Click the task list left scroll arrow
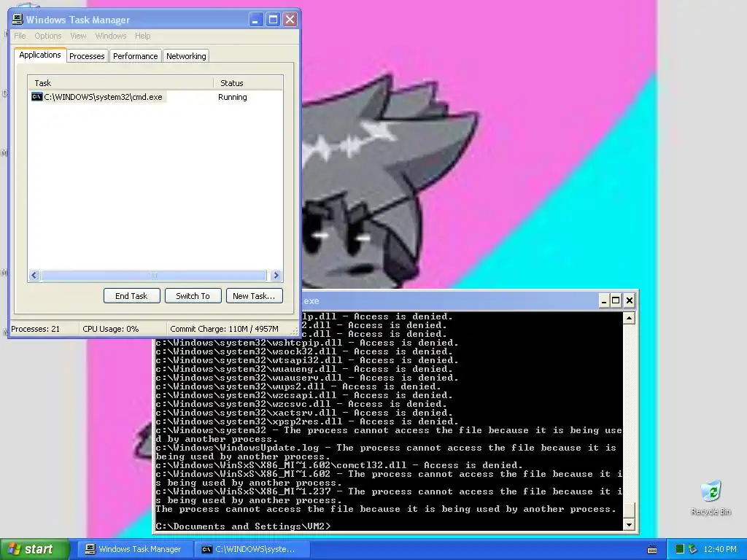 (x=34, y=275)
